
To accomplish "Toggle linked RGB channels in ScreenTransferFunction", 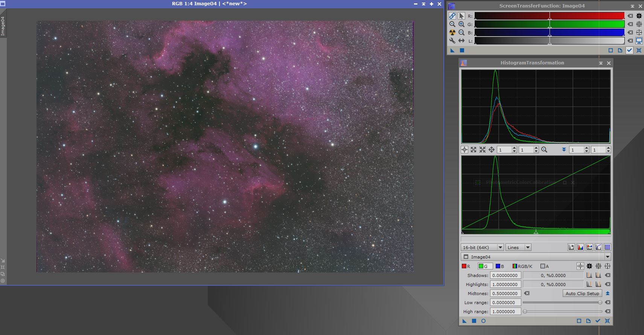I will [x=452, y=16].
